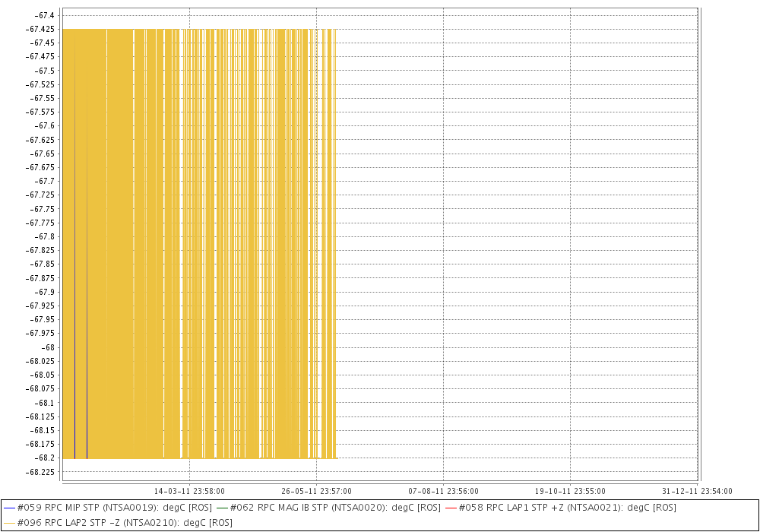Click y-axis value -68.15
The height and width of the screenshot is (532, 760).
[x=42, y=430]
